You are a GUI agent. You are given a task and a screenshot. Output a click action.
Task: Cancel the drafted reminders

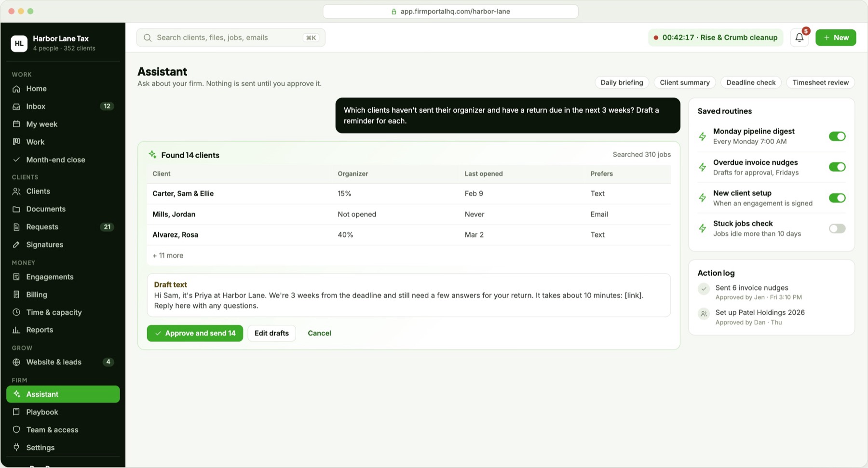pyautogui.click(x=319, y=334)
